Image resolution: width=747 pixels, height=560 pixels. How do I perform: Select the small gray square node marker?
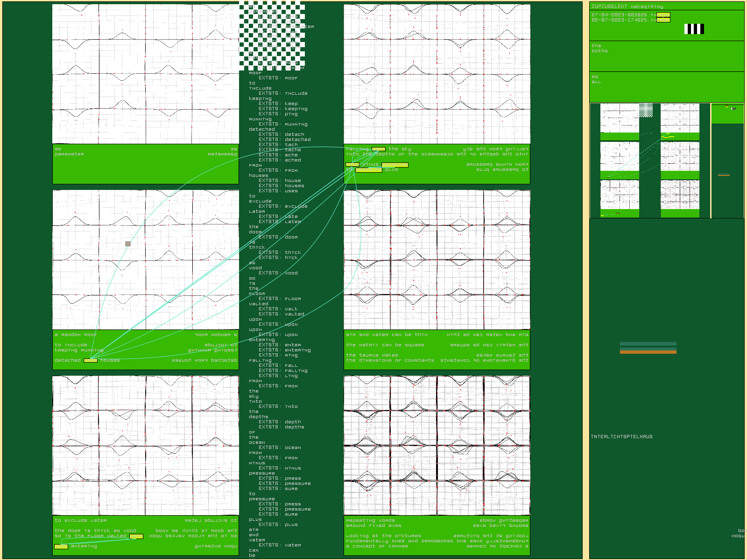pyautogui.click(x=128, y=244)
